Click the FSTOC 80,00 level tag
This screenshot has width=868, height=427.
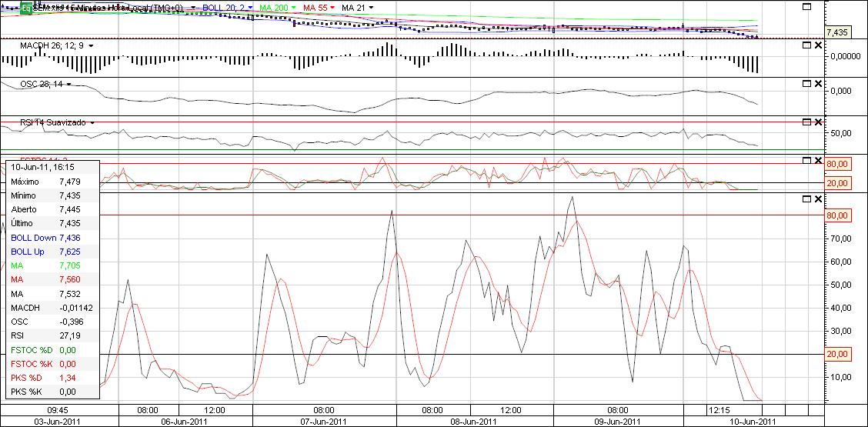point(837,164)
